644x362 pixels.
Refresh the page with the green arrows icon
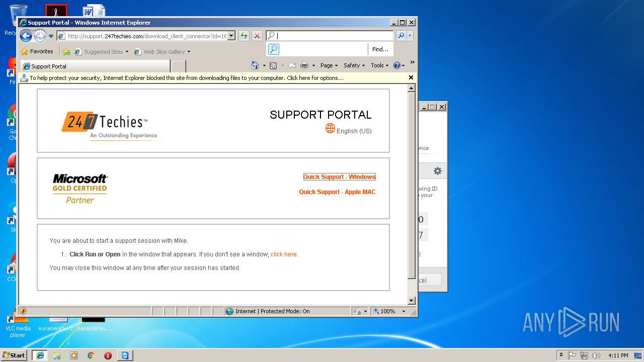click(x=244, y=36)
